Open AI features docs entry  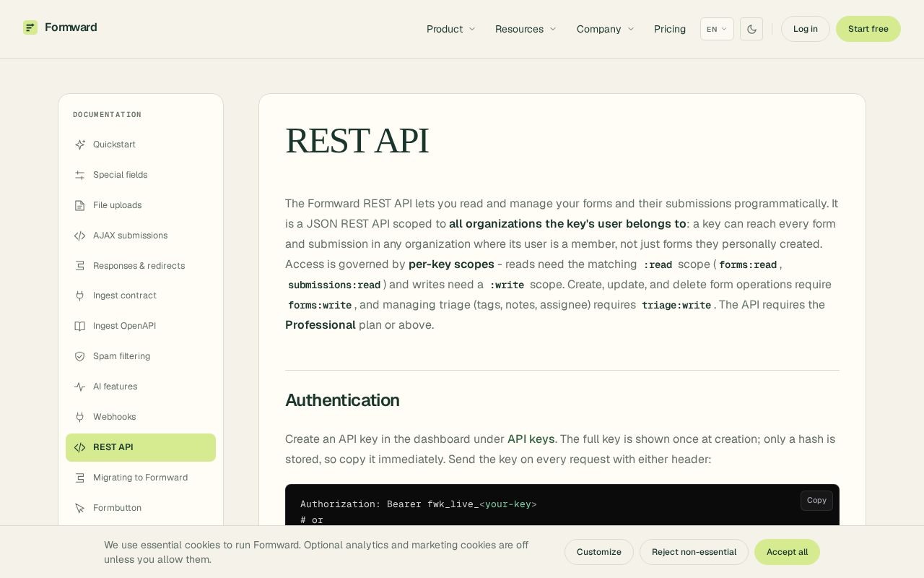tap(141, 387)
